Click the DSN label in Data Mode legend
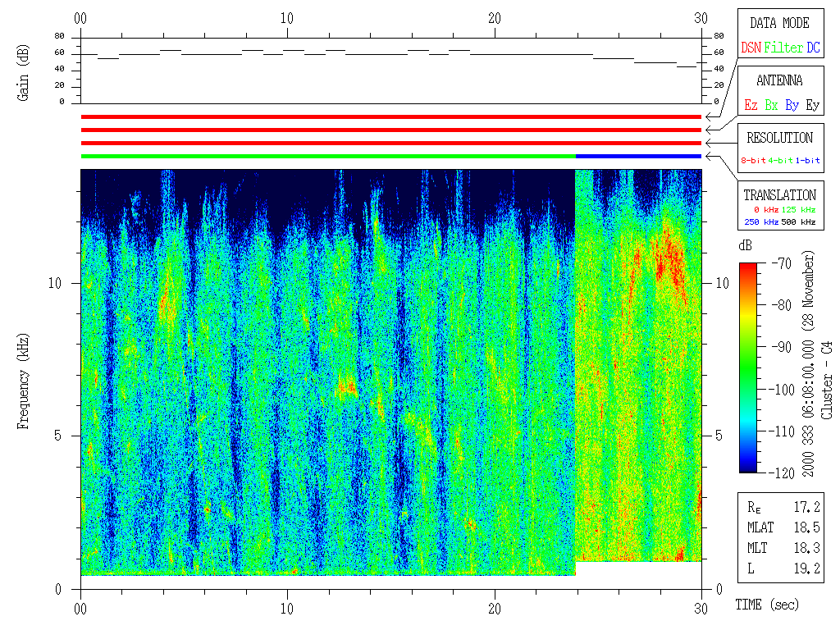 [751, 48]
